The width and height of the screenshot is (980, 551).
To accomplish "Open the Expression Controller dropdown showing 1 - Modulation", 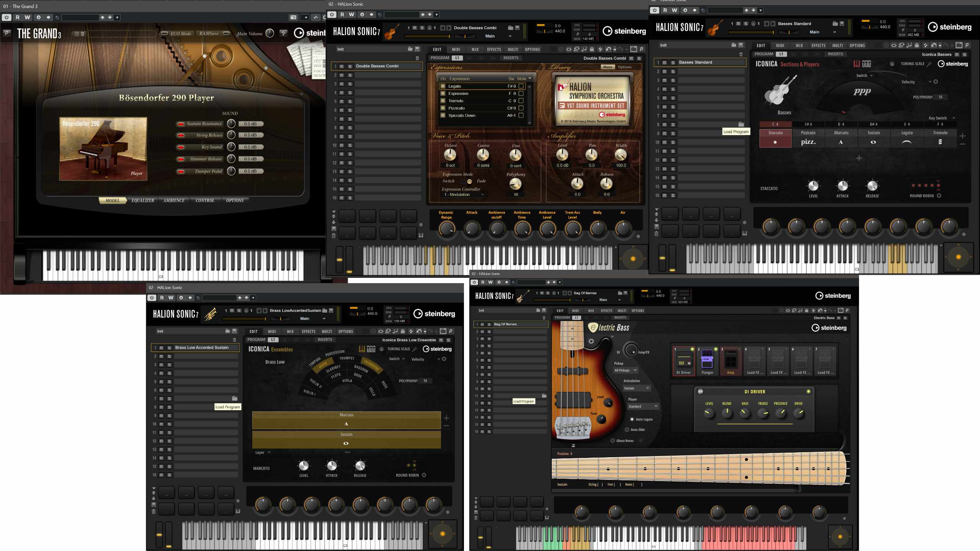I will [464, 195].
